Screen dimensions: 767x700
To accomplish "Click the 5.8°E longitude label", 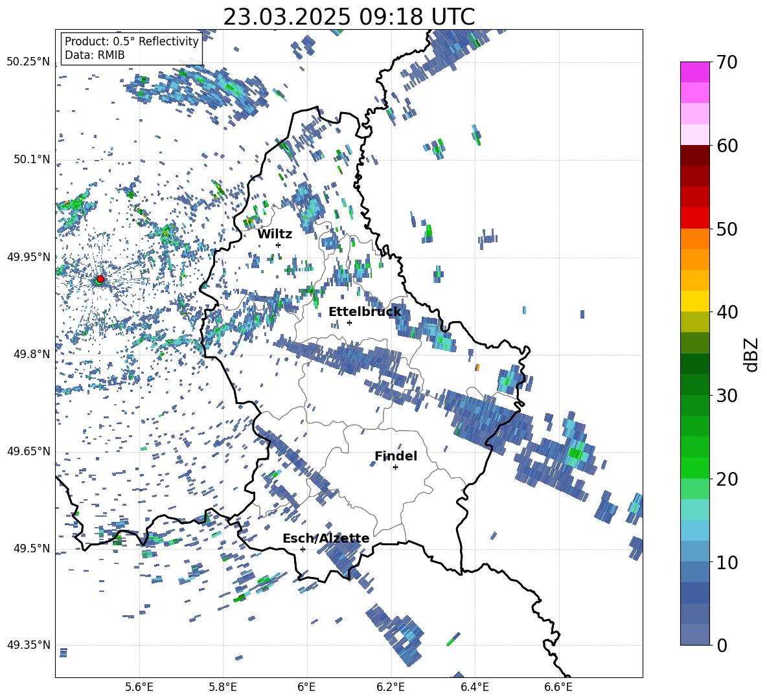I will click(x=223, y=687).
